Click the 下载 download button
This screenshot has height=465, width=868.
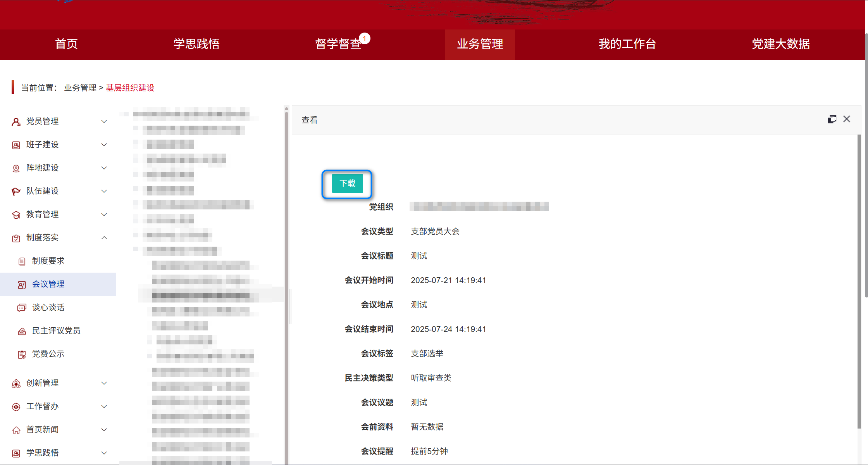coord(347,183)
